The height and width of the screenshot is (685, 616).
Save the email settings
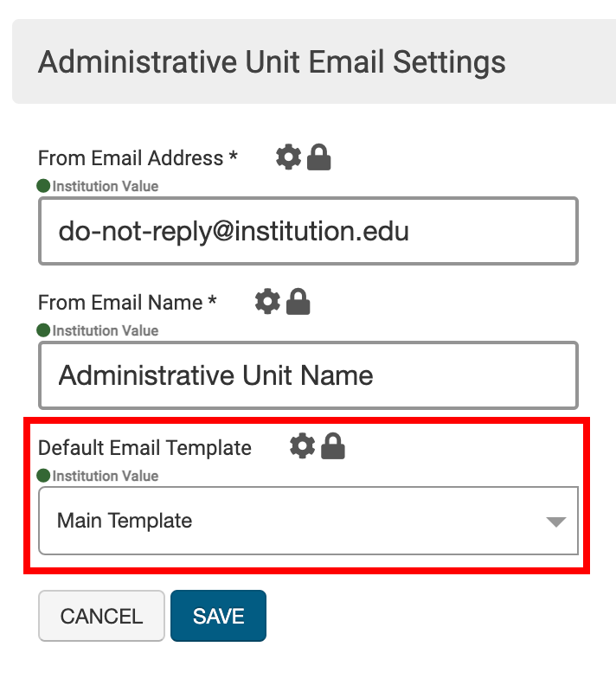point(218,616)
